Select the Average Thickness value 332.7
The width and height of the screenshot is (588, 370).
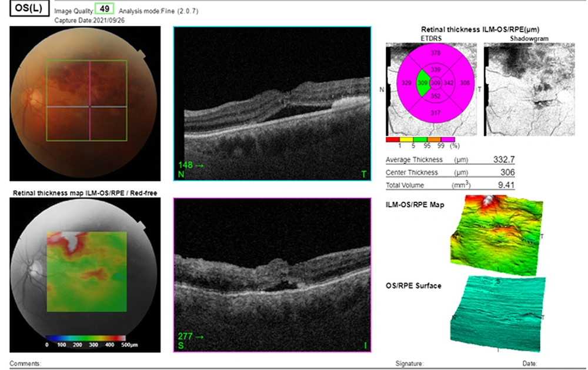point(504,159)
